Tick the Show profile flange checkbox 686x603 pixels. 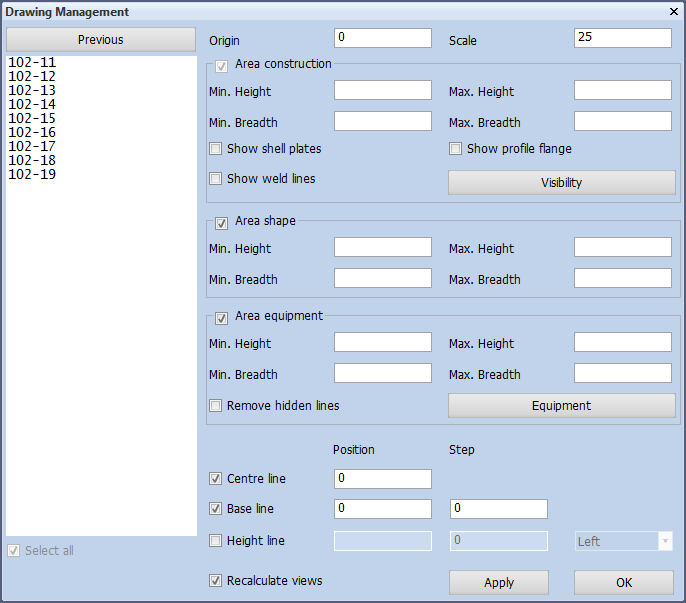tap(455, 149)
